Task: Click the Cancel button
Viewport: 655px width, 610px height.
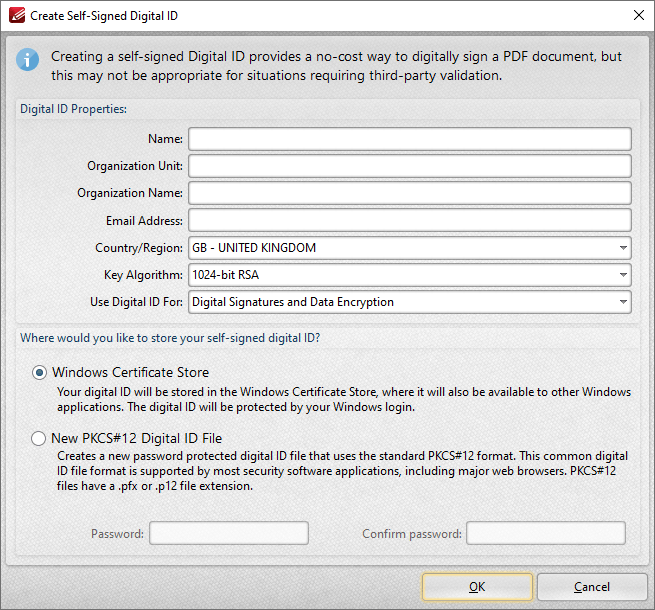Action: point(591,587)
